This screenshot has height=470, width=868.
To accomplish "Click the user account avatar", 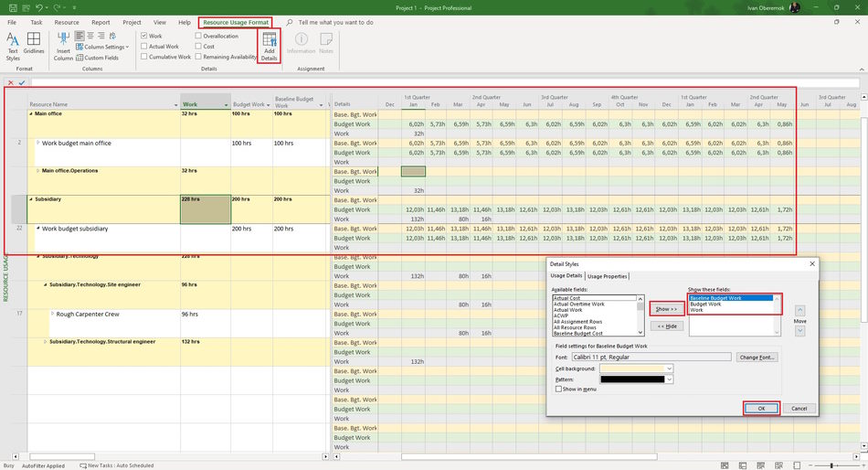I will tap(794, 7).
